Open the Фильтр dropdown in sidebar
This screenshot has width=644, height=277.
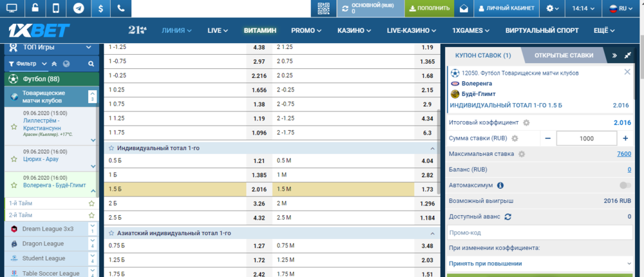pyautogui.click(x=28, y=64)
